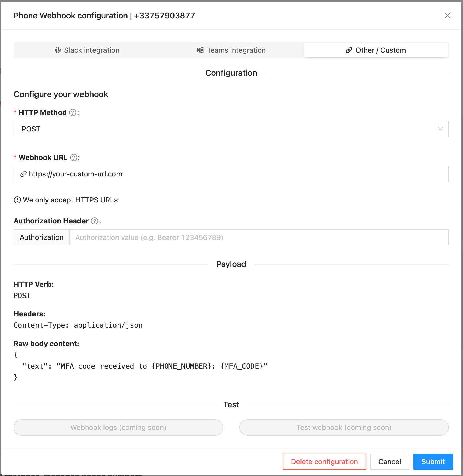463x476 pixels.
Task: Cancel the webhook configuration dialog
Action: pos(389,462)
